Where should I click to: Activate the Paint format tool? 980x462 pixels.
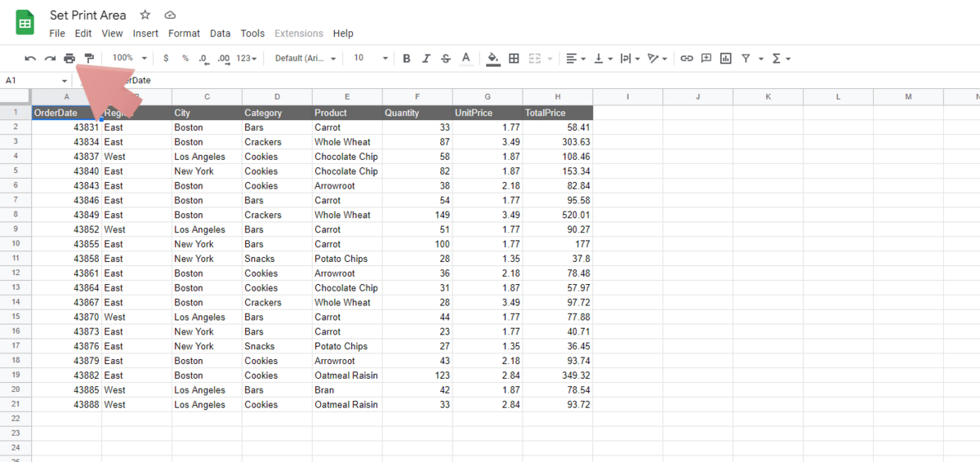(x=89, y=59)
